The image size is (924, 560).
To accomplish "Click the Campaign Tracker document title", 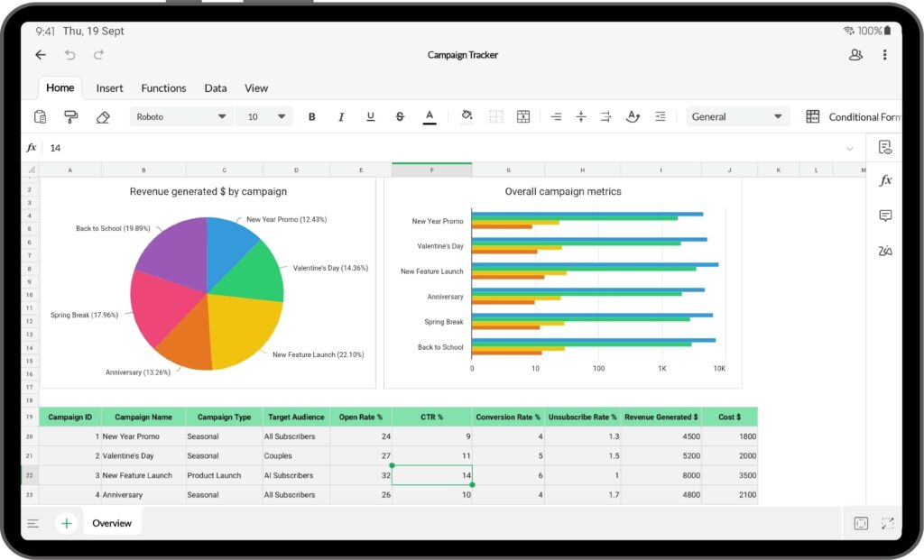I will [x=463, y=55].
